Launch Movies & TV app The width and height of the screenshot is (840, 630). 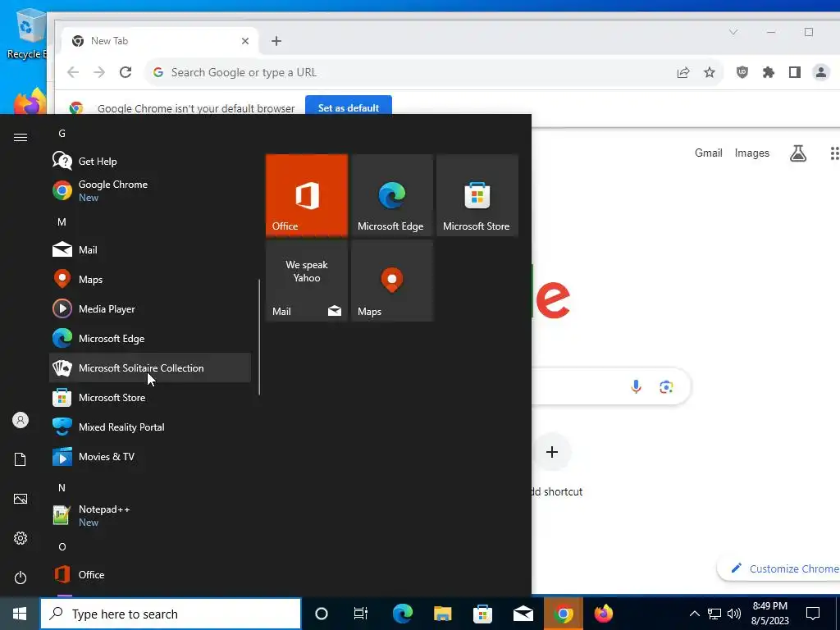150,456
